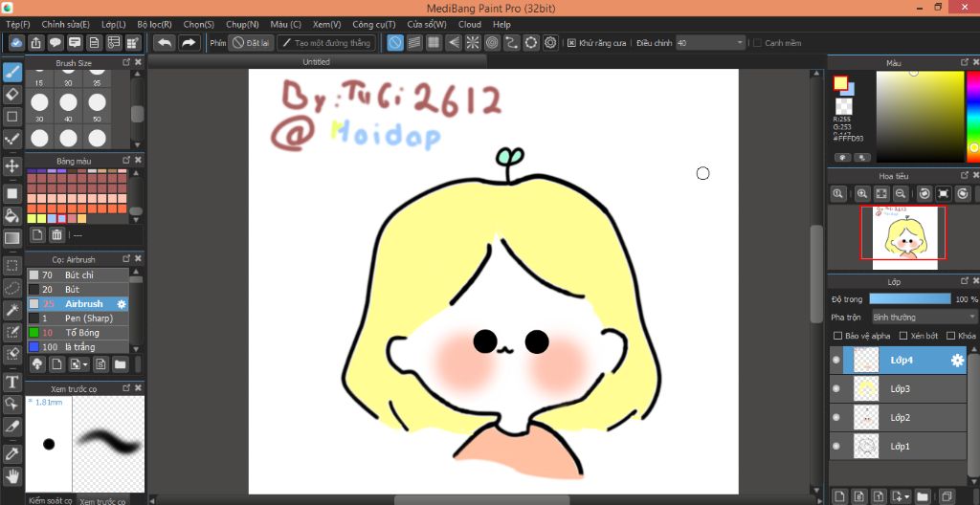Hide the Lớp3 layer

tap(836, 388)
